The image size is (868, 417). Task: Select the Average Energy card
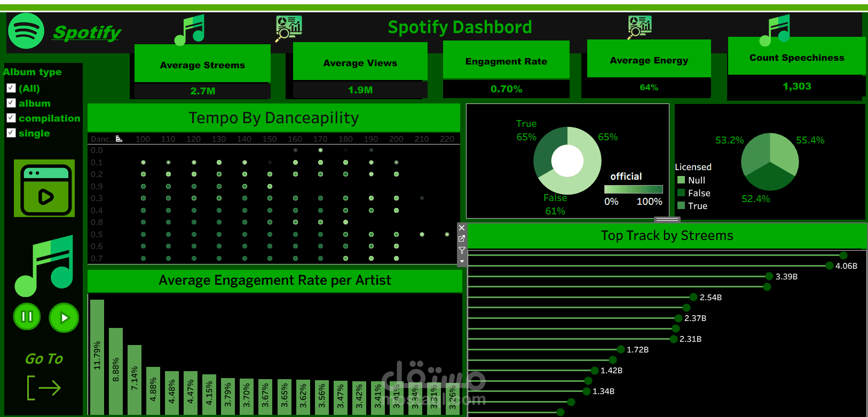(649, 59)
